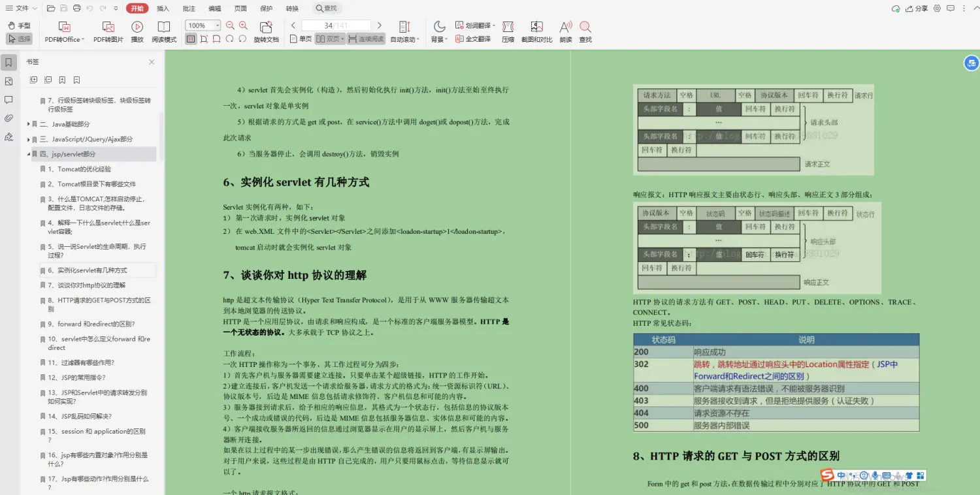
Task: Open 截图和对比 screenshot and compare
Action: (536, 31)
